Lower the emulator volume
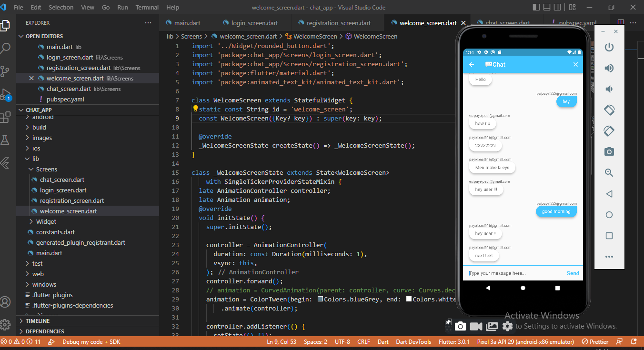 [609, 89]
